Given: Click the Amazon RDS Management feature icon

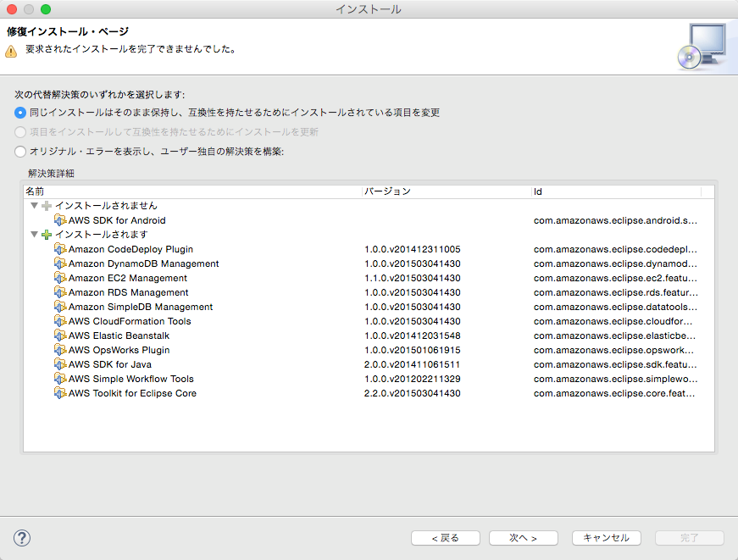Looking at the screenshot, I should pos(60,292).
